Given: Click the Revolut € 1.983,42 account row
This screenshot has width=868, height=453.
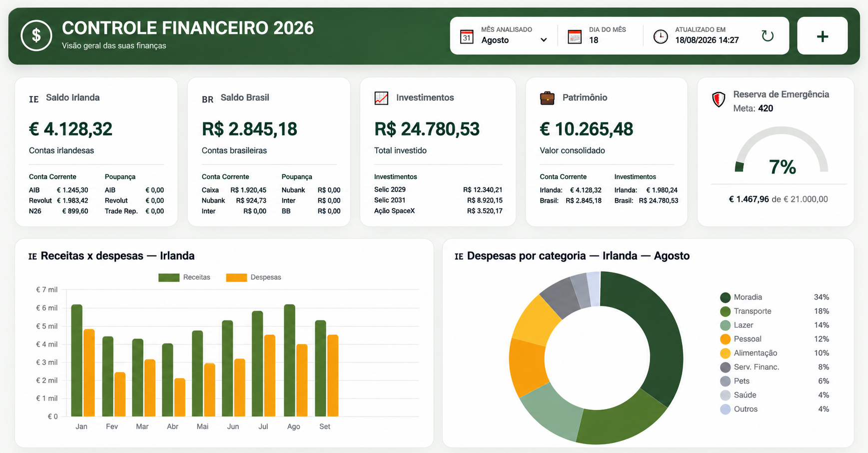Looking at the screenshot, I should (x=58, y=201).
